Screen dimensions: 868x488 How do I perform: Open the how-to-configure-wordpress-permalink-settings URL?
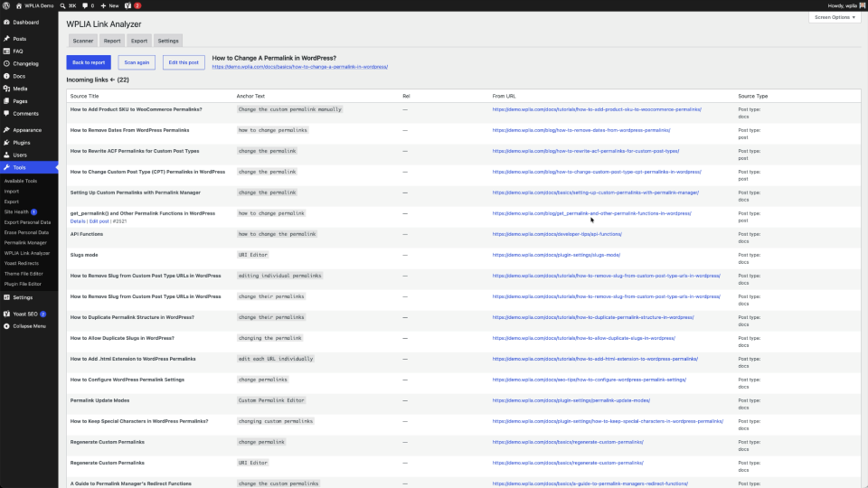(589, 380)
